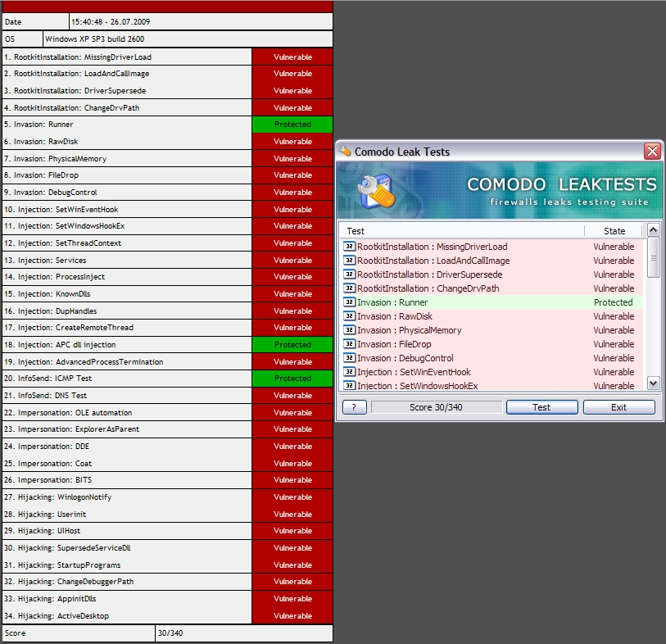Screen dimensions: 666x644
Task: Click the ChangeDrvPath row icon in Comodo window
Action: click(349, 288)
